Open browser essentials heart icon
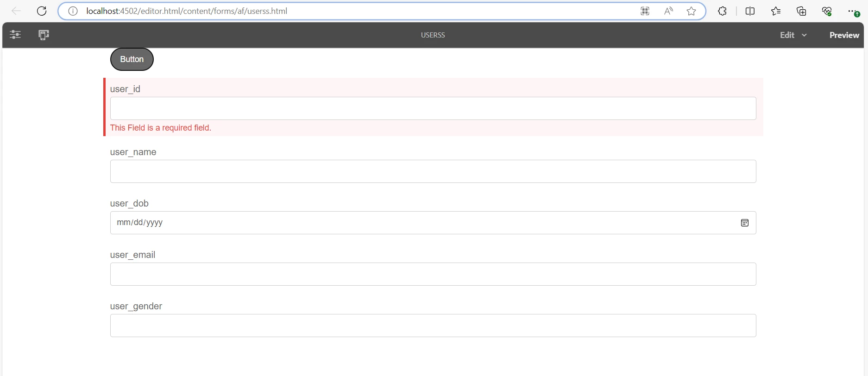 click(827, 11)
